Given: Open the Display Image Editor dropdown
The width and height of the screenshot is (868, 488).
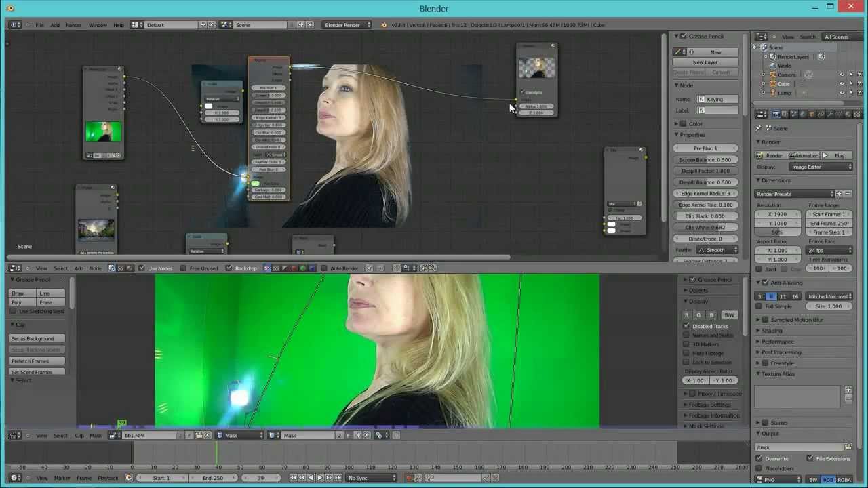Looking at the screenshot, I should point(821,167).
